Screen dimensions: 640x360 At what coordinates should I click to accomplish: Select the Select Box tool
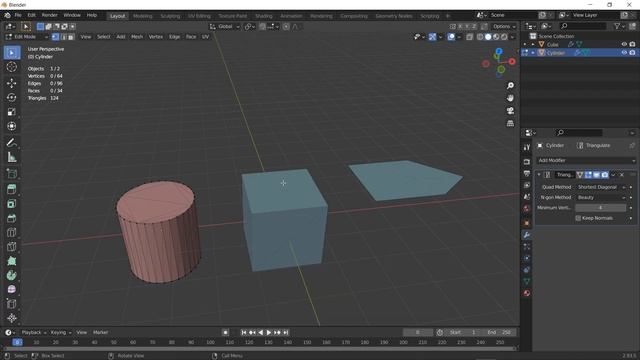12,53
